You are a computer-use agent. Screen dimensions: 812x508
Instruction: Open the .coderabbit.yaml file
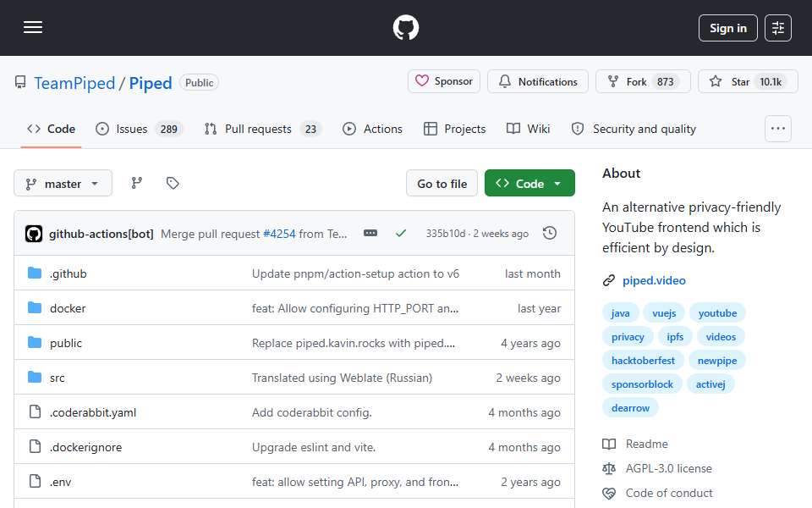click(93, 412)
